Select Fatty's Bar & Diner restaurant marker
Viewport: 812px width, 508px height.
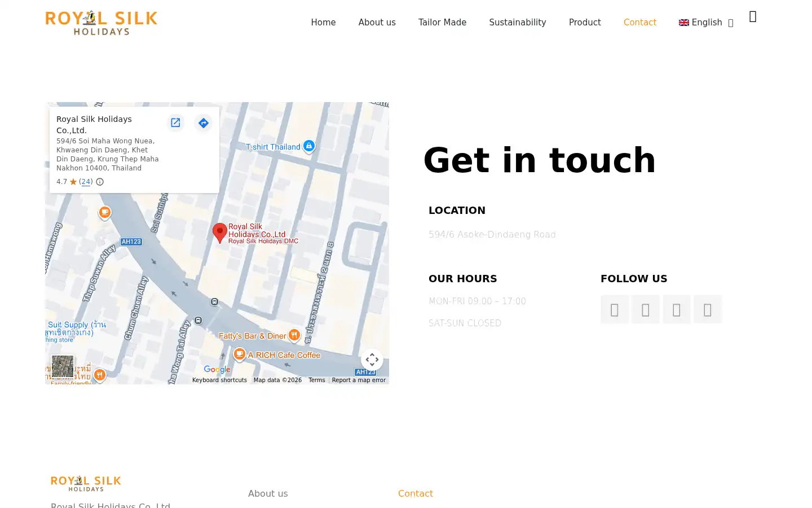point(294,335)
